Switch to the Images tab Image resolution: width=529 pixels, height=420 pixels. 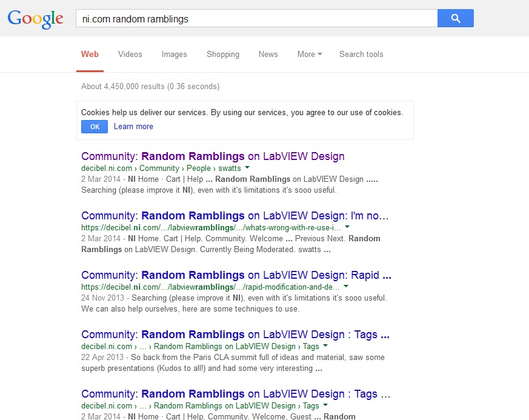coord(174,55)
